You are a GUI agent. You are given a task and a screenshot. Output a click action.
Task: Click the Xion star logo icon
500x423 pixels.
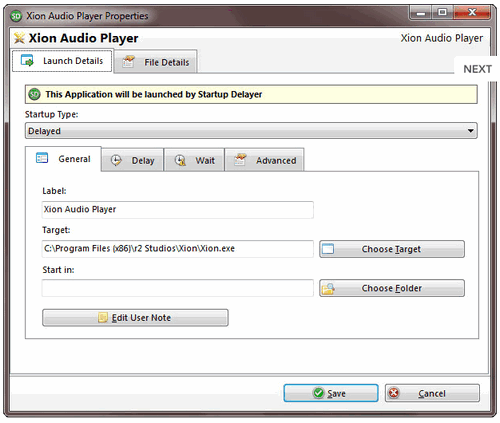(19, 38)
